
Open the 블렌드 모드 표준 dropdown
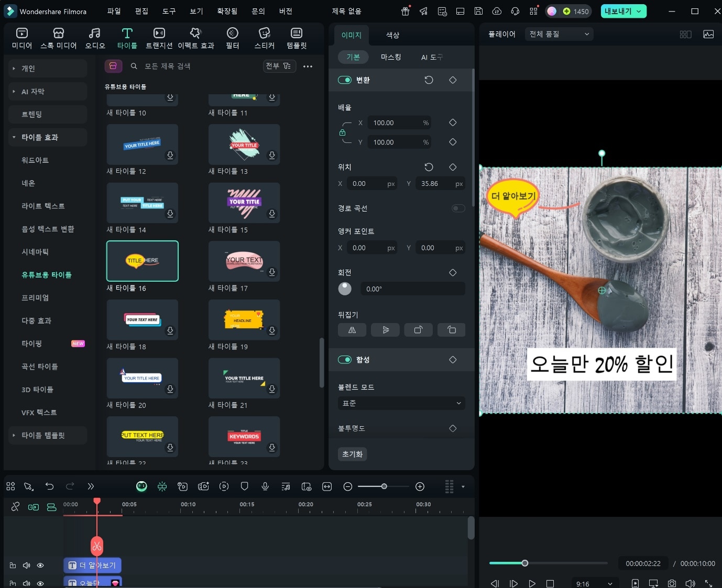coord(401,403)
